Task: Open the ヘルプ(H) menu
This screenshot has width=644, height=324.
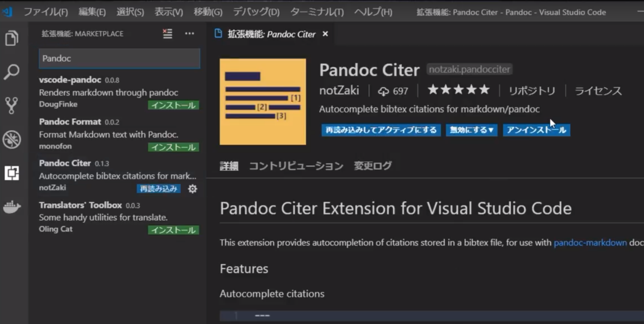Action: (x=373, y=12)
